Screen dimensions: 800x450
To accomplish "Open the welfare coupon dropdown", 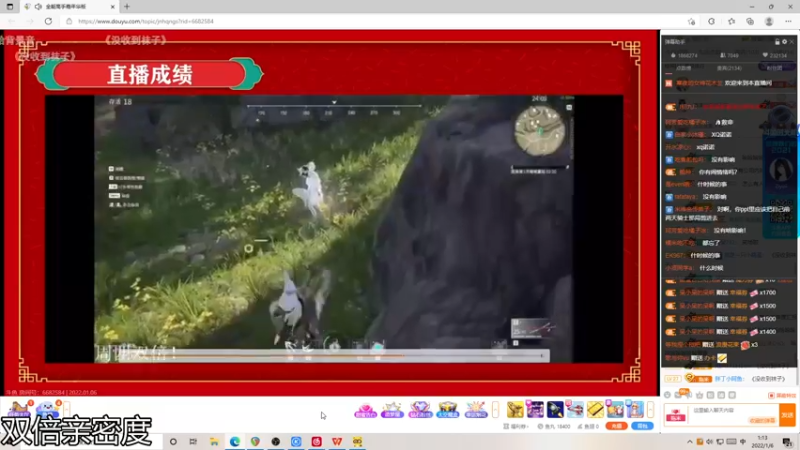I will pyautogui.click(x=516, y=426).
